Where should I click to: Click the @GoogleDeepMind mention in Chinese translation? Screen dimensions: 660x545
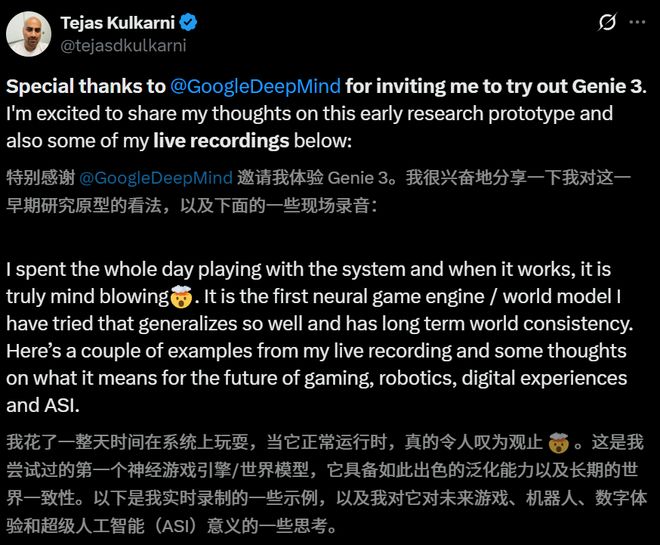(x=155, y=177)
